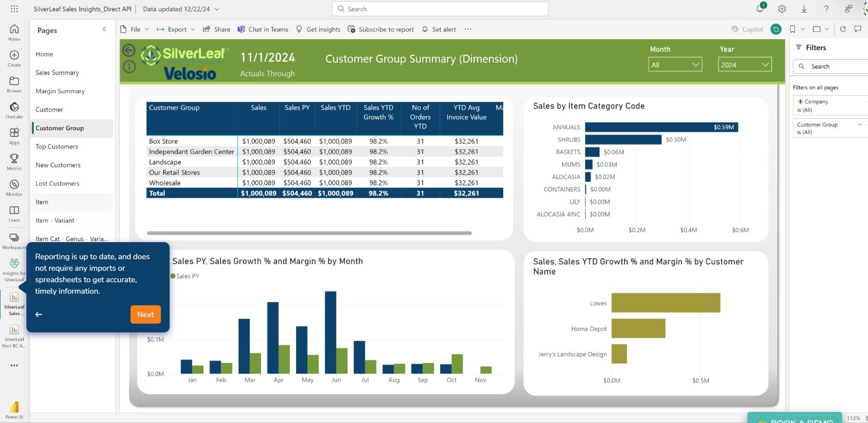Viewport: 868px width, 423px height.
Task: Click Chat in Teams
Action: point(263,29)
